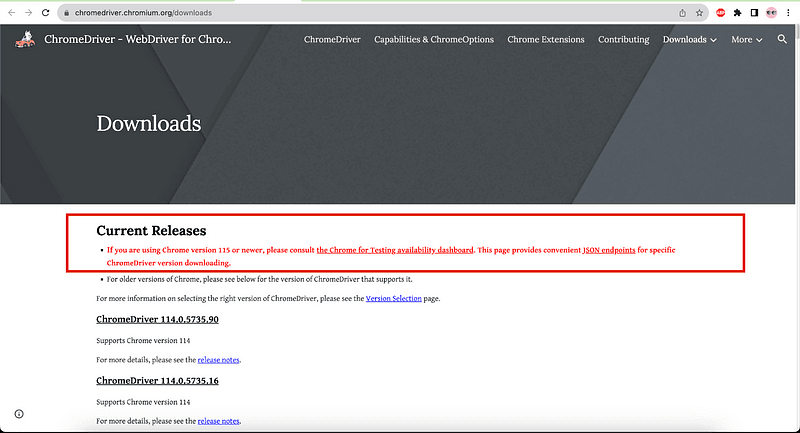Viewport: 800px width, 433px height.
Task: Expand the More nav dropdown
Action: (x=746, y=39)
